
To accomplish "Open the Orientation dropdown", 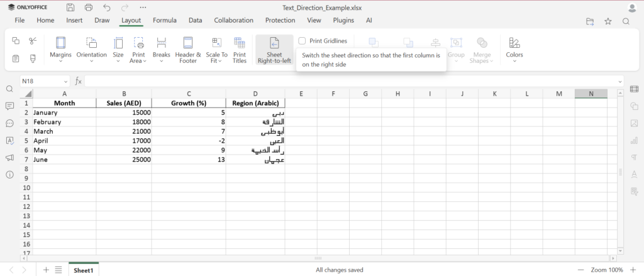I will (x=92, y=50).
